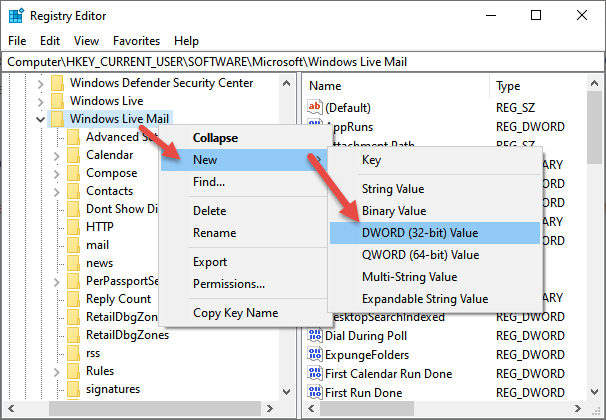Click values pane vertical scrollbar up arrow
This screenshot has height=420, width=606.
point(594,83)
